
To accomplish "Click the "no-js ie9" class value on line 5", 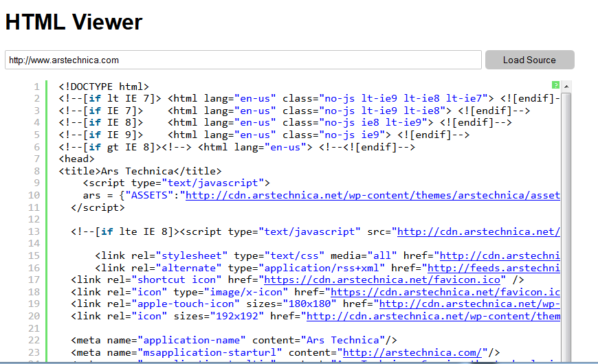I will pos(353,135).
